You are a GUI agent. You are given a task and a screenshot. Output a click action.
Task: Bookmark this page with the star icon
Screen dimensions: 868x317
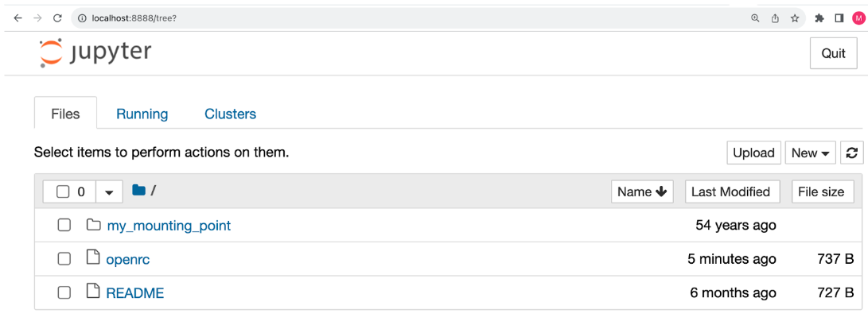(795, 18)
